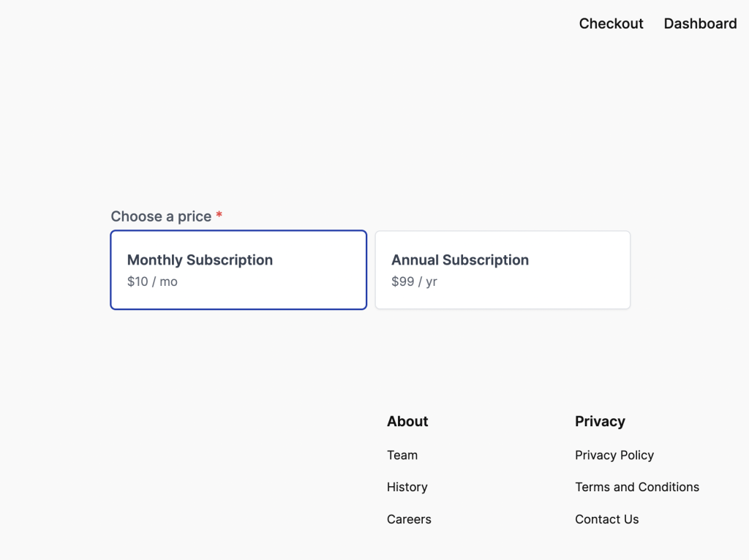This screenshot has height=560, width=749.
Task: Click the required field asterisk
Action: pos(219,216)
